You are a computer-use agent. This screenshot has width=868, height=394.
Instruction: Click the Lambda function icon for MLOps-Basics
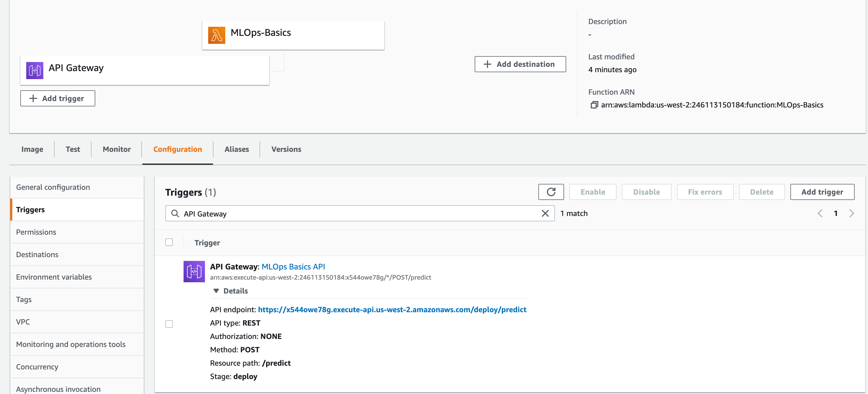pos(216,35)
